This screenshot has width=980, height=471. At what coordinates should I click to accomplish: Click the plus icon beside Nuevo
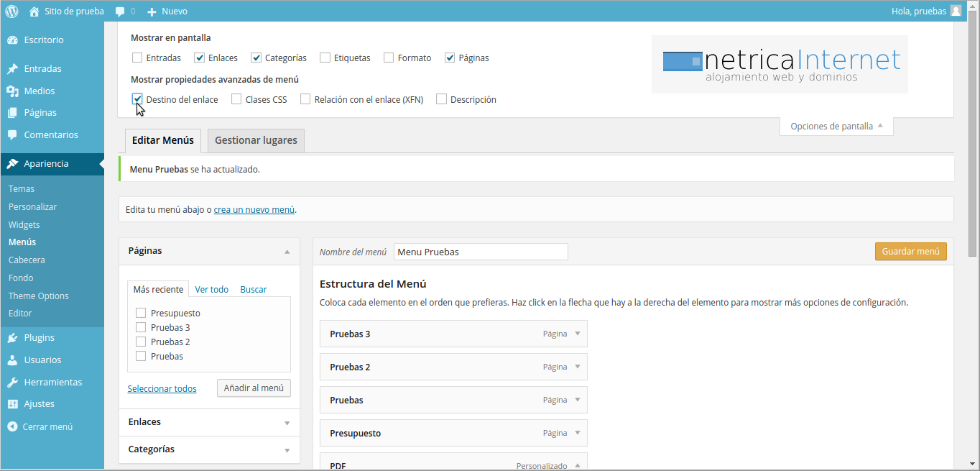(152, 12)
